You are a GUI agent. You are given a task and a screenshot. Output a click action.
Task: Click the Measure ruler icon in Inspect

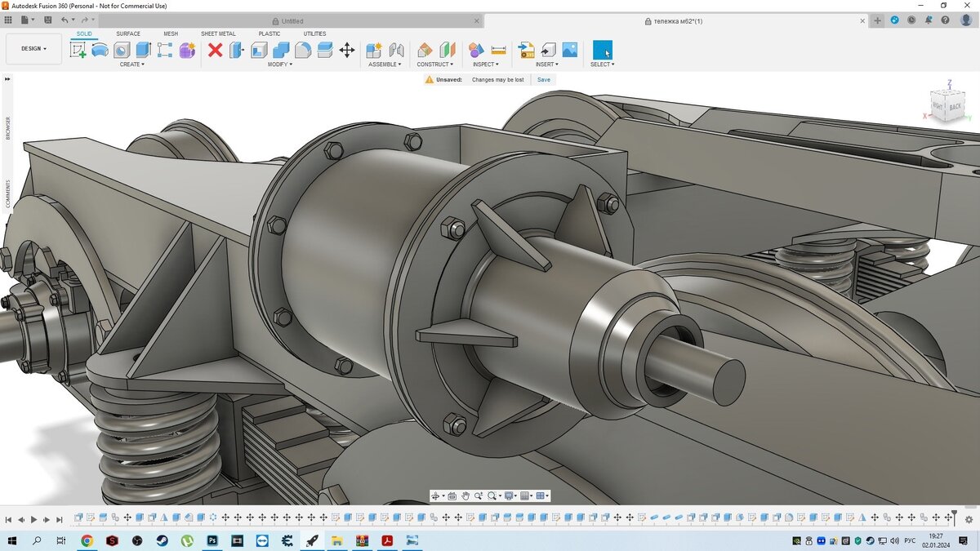[498, 50]
